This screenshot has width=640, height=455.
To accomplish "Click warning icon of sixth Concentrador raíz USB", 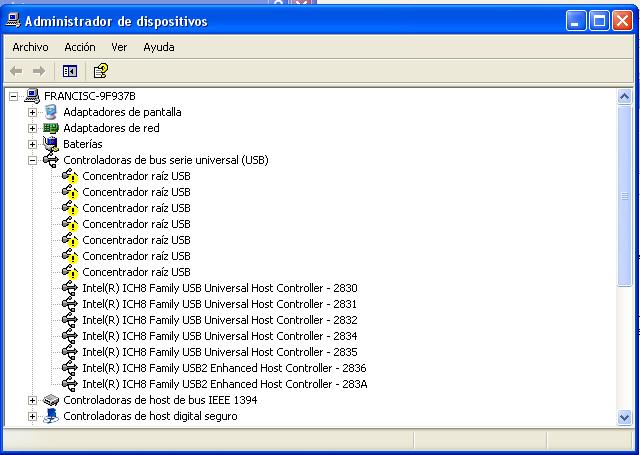I will click(70, 256).
